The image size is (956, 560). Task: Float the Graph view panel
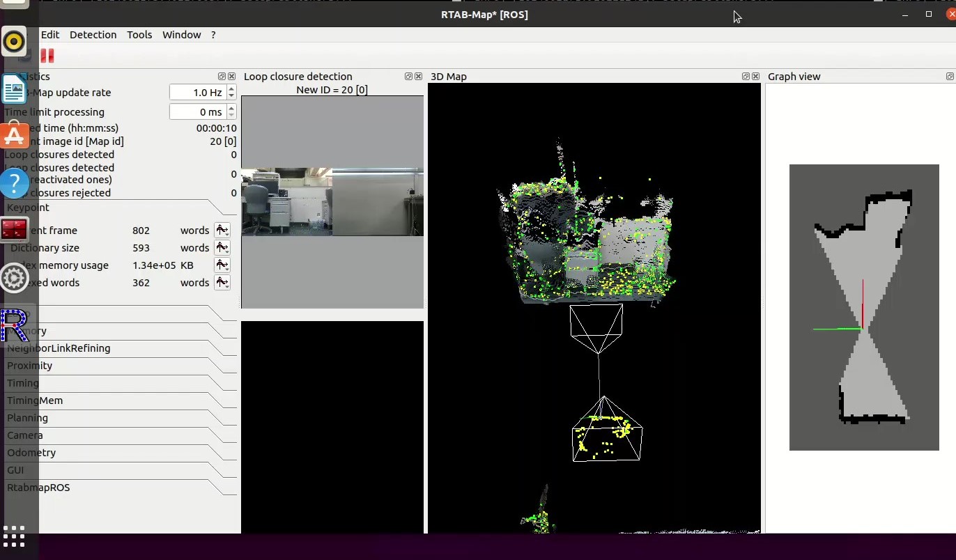[x=950, y=77]
